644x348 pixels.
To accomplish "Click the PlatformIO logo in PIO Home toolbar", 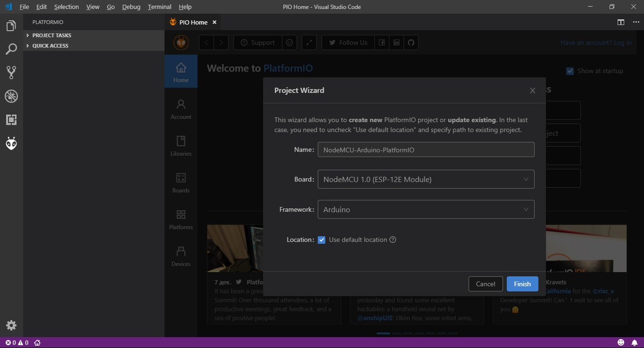I will (x=181, y=42).
